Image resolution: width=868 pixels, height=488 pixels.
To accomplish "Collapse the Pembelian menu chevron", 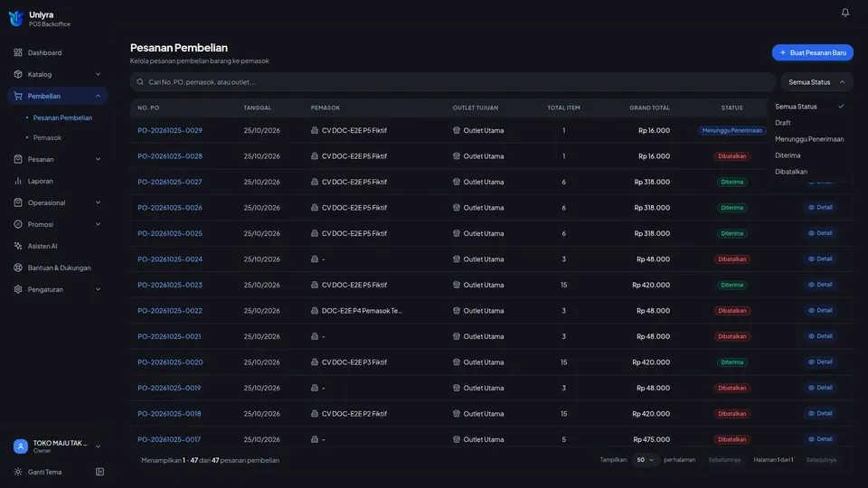I will tap(98, 96).
